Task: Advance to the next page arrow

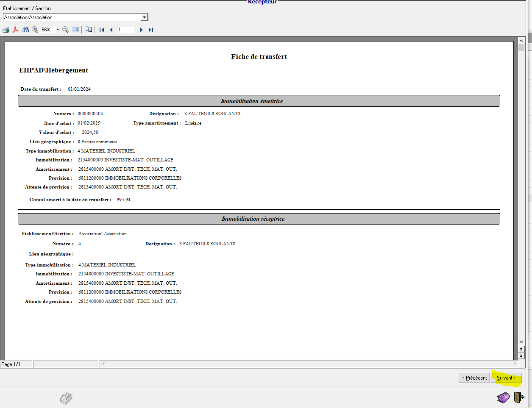Action: [x=141, y=30]
